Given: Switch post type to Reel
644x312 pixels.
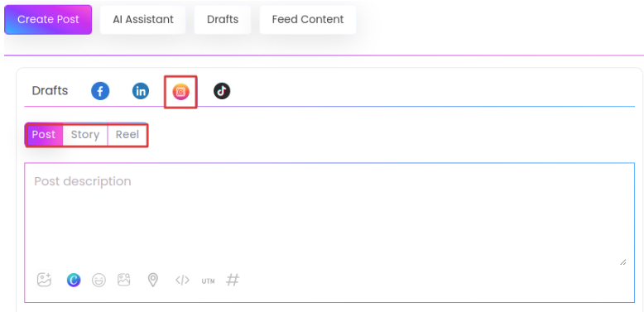Looking at the screenshot, I should click(x=127, y=135).
